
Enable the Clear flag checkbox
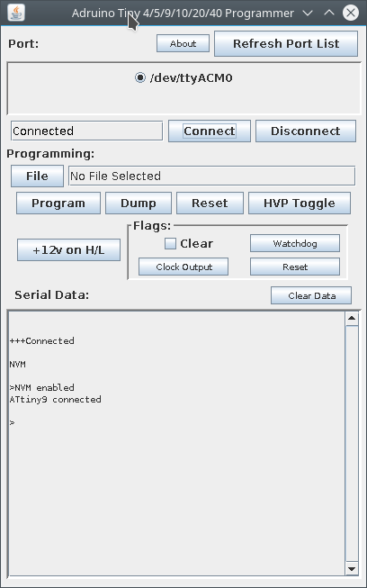point(170,243)
